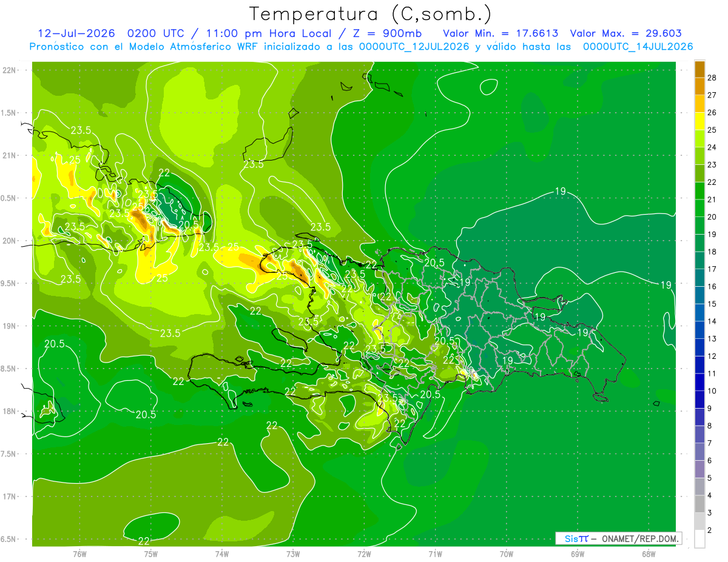Click the '20N' latitude axis label

9,241
